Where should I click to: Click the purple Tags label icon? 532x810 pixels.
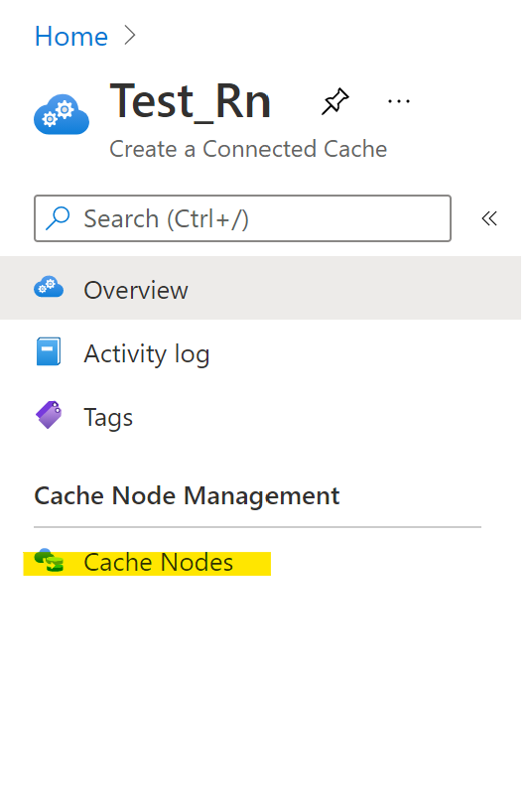(x=49, y=415)
